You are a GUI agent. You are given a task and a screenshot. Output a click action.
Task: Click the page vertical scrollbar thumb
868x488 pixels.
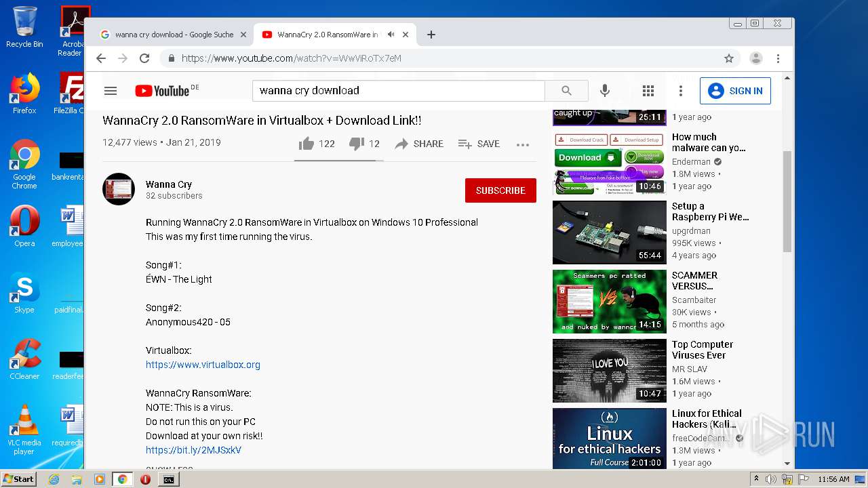[787, 201]
